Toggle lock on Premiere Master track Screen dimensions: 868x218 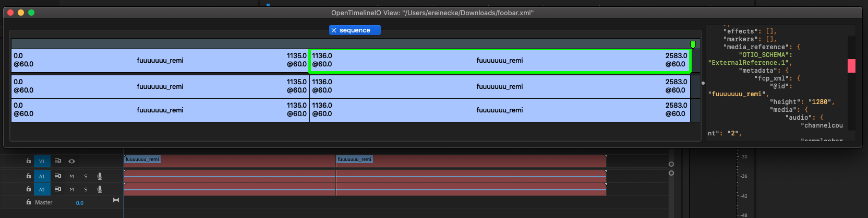click(x=29, y=202)
